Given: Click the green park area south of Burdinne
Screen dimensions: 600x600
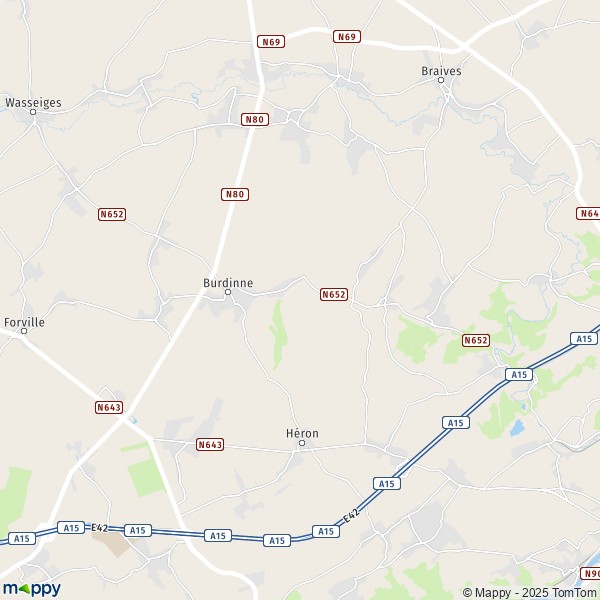Looking at the screenshot, I should click(x=279, y=335).
